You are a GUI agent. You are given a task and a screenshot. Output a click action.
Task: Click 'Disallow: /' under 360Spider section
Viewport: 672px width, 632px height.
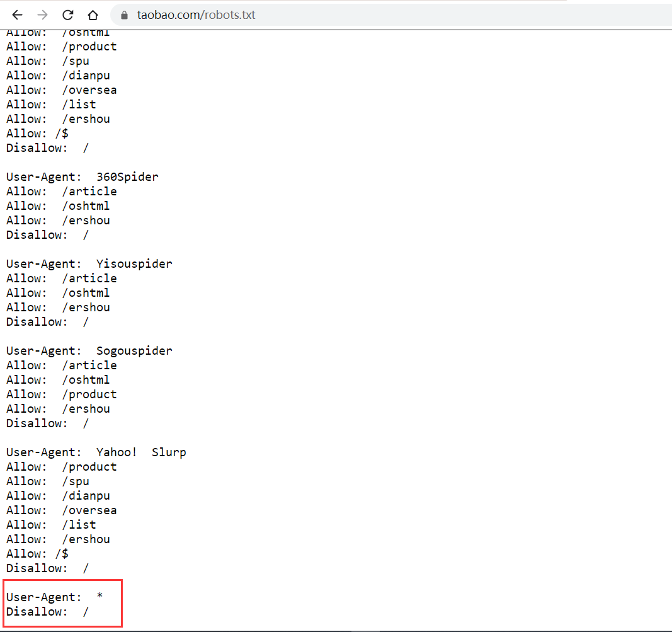click(x=48, y=235)
